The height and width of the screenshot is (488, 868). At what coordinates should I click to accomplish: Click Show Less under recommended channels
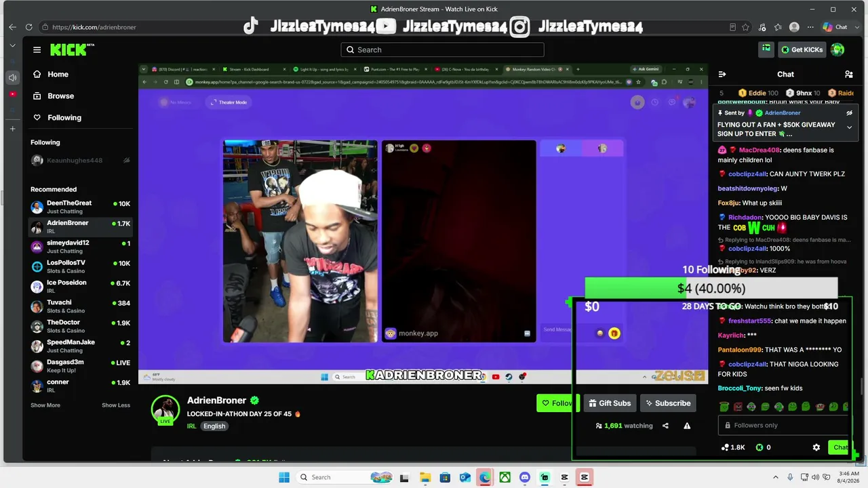tap(116, 405)
